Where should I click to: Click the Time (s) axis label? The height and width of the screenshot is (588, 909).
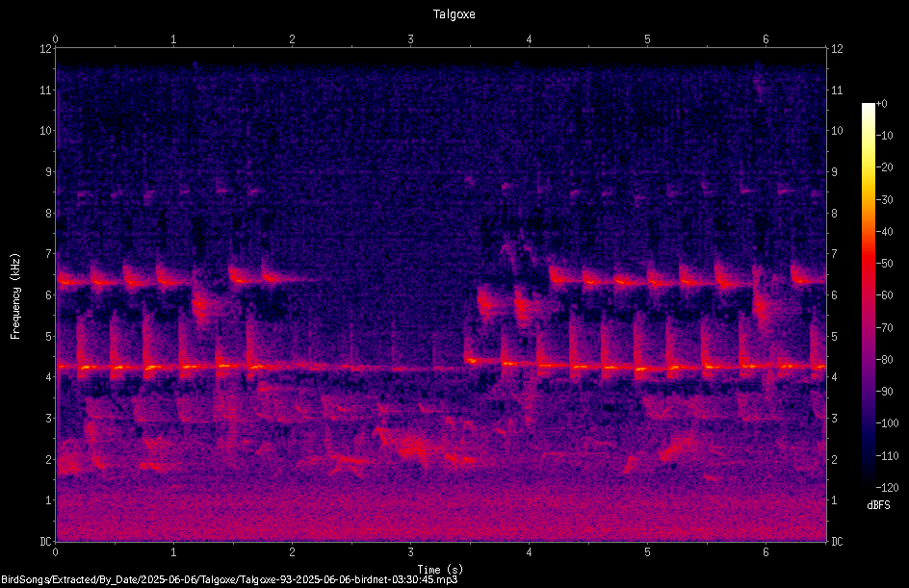coord(440,570)
